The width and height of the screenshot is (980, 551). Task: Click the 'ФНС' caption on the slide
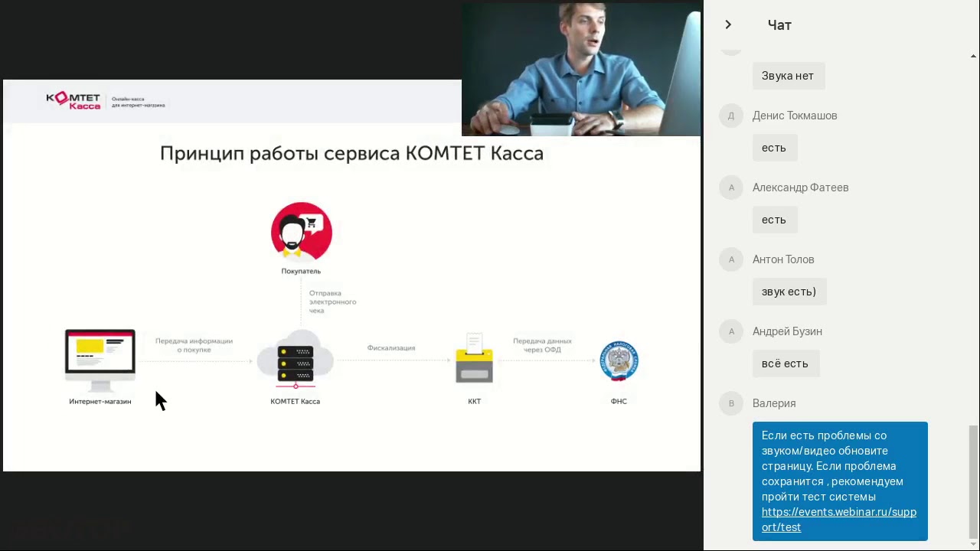point(619,401)
